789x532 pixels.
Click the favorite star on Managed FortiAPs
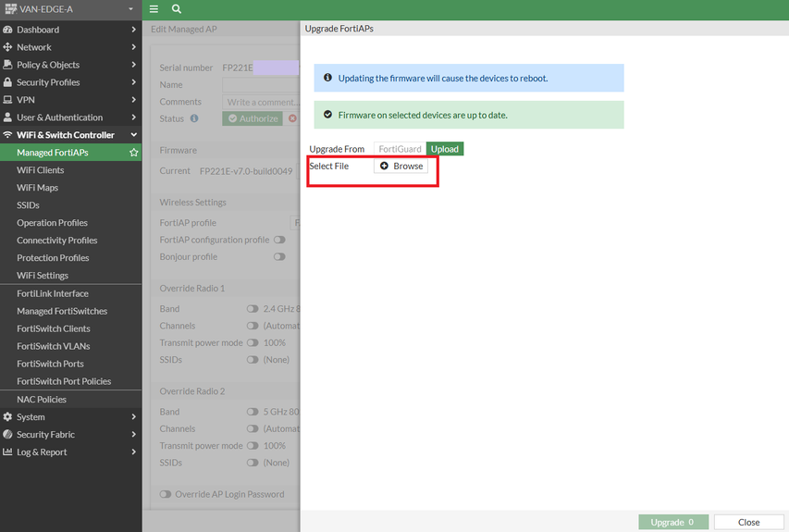[x=133, y=153]
